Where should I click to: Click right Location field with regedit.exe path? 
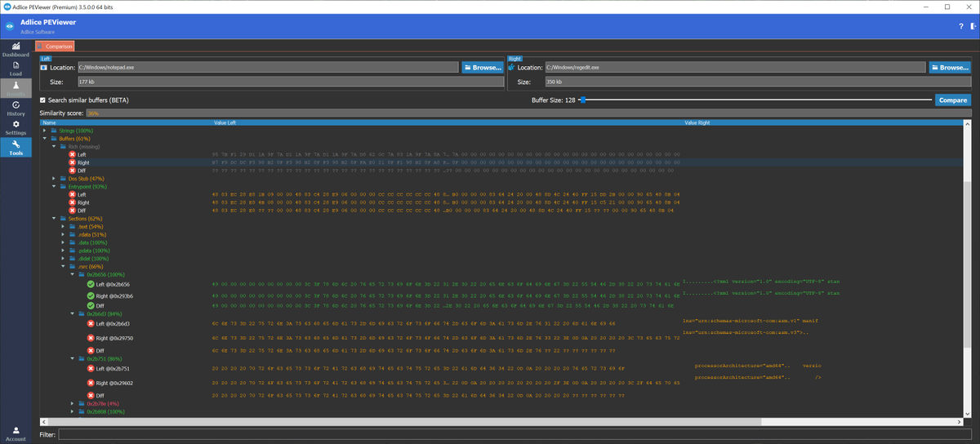tap(735, 67)
